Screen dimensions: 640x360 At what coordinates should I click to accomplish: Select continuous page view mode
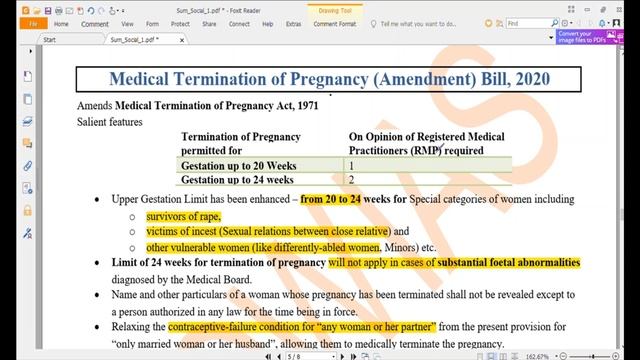pyautogui.click(x=492, y=357)
